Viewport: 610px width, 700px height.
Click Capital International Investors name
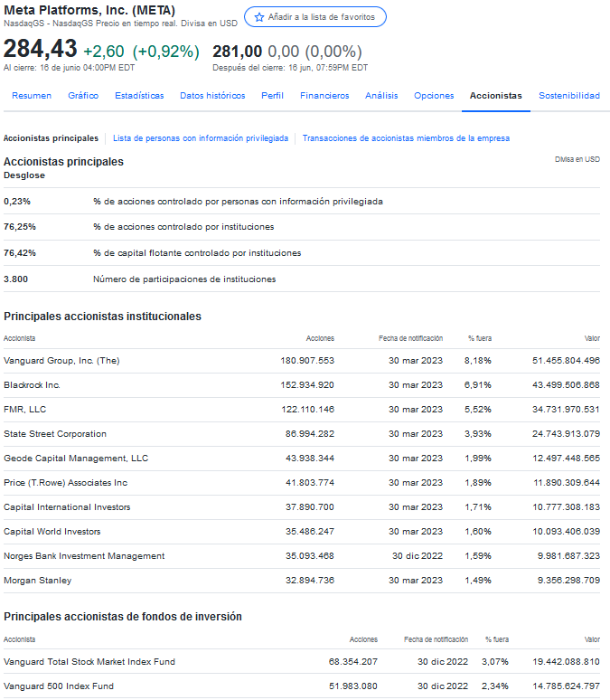click(x=67, y=507)
